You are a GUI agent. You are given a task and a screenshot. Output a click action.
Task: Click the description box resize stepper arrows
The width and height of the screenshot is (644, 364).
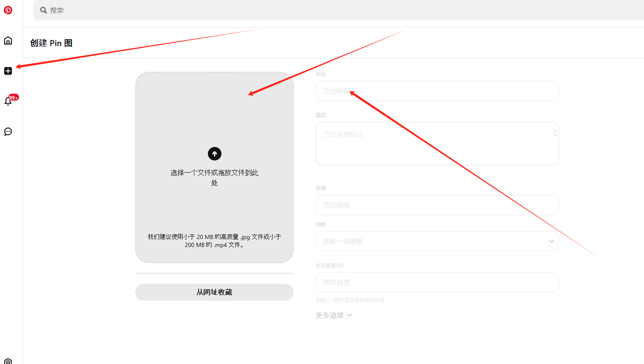[555, 133]
